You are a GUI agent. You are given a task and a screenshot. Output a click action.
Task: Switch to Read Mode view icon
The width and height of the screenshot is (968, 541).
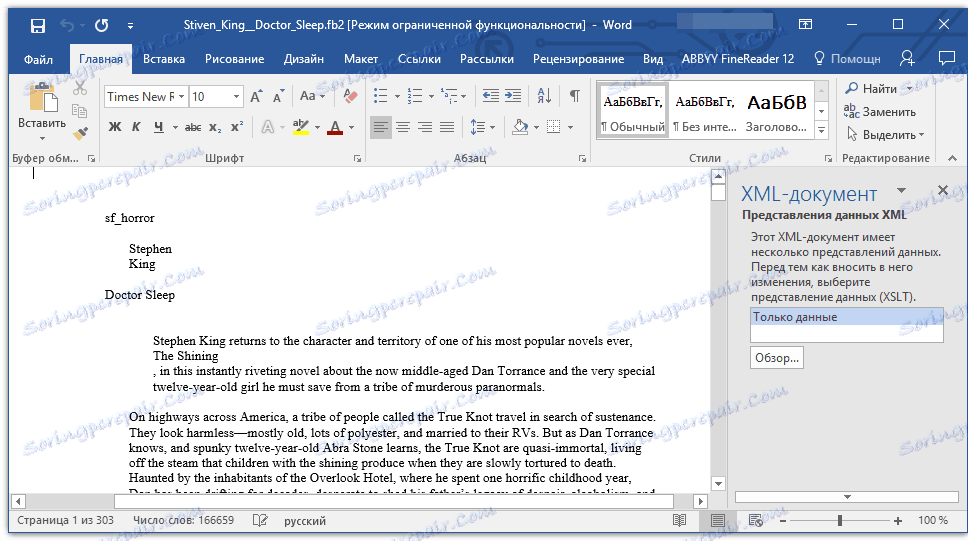pos(679,521)
